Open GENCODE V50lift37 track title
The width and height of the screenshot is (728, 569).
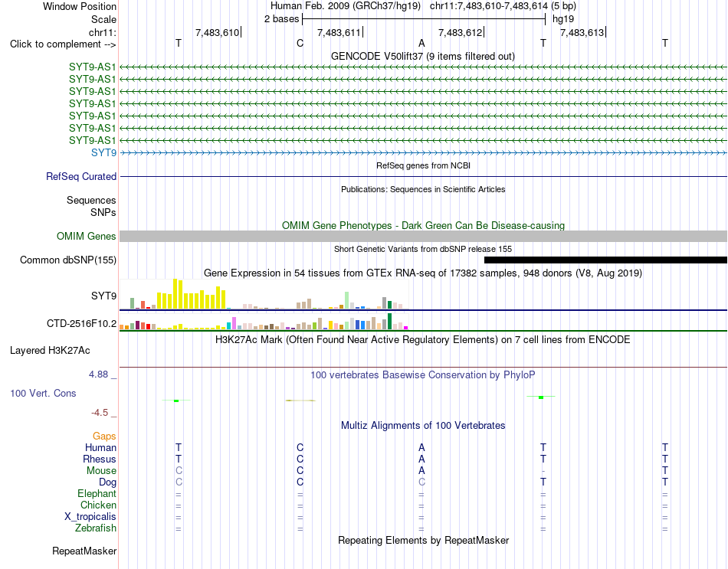tap(423, 56)
